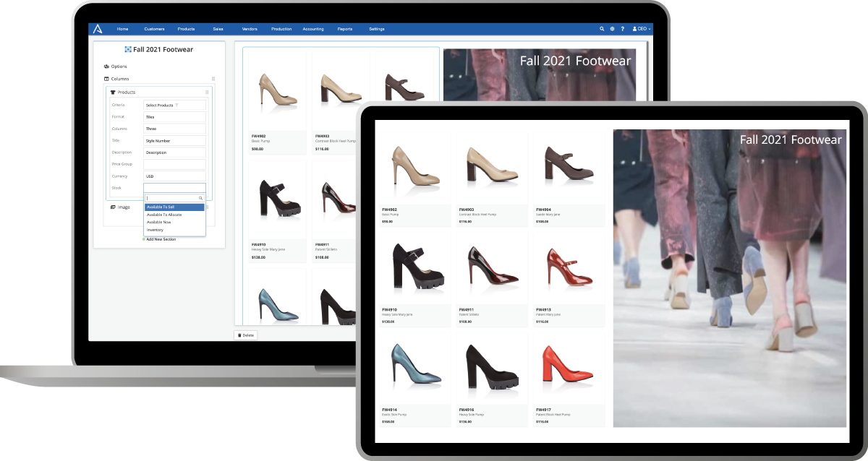The image size is (868, 461).
Task: Click the Image section icon in the sidebar
Action: tap(112, 207)
